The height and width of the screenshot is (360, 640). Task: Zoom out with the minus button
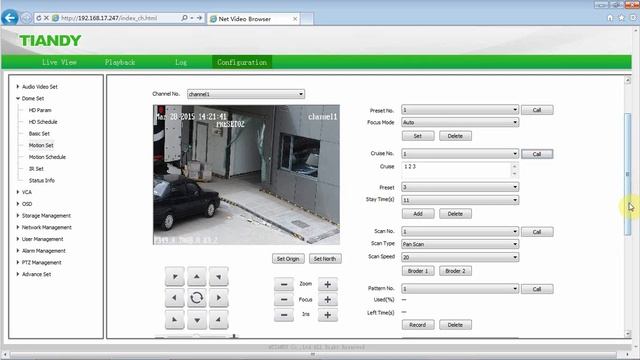(284, 284)
